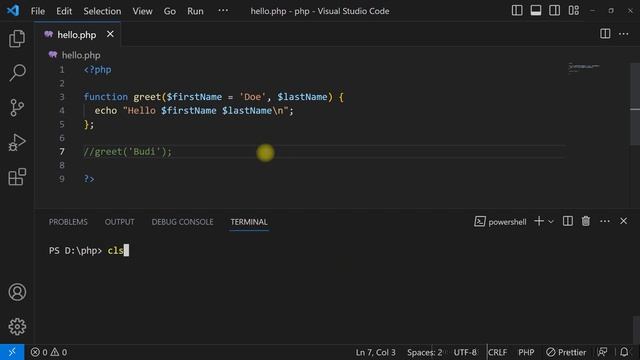The width and height of the screenshot is (640, 360).
Task: Open the Edit menu
Action: tap(64, 11)
